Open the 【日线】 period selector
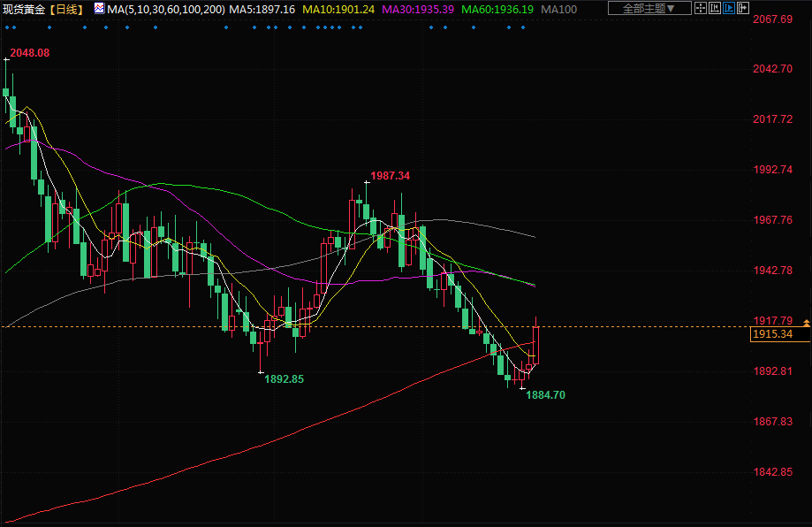The width and height of the screenshot is (812, 527). (66, 9)
